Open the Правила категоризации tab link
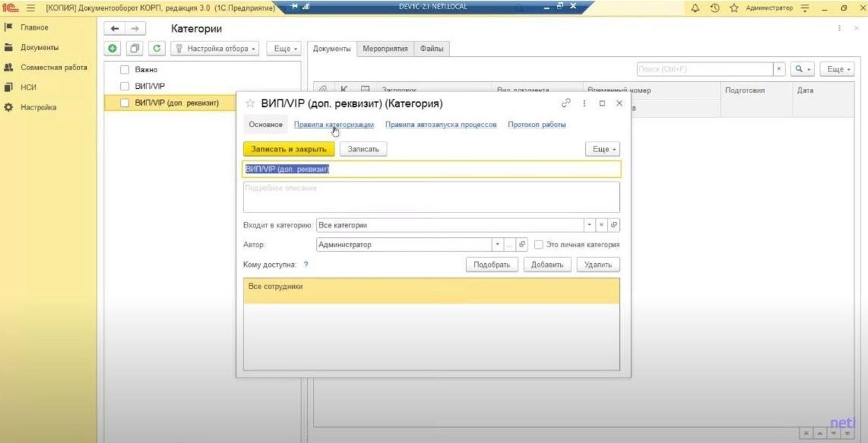 coord(334,124)
